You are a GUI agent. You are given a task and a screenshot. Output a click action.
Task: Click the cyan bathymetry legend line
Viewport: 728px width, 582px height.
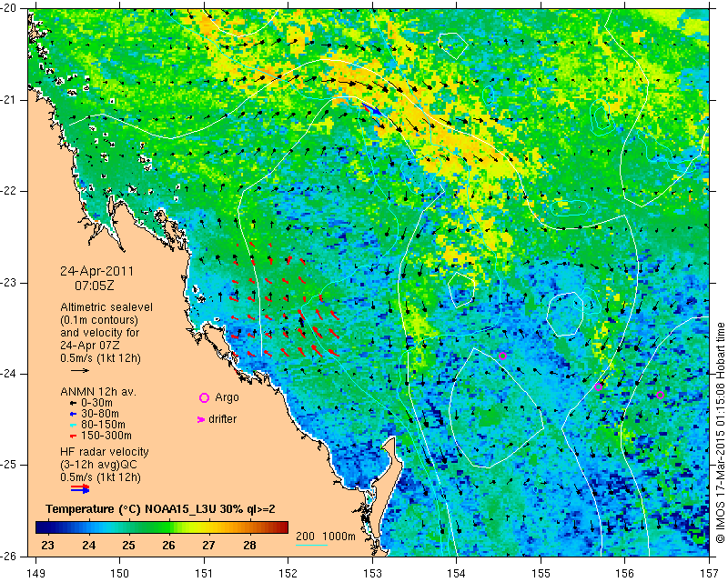point(311,545)
